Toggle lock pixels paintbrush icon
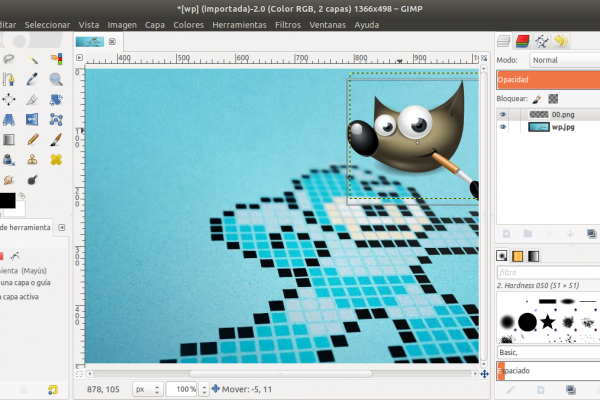 pyautogui.click(x=537, y=99)
